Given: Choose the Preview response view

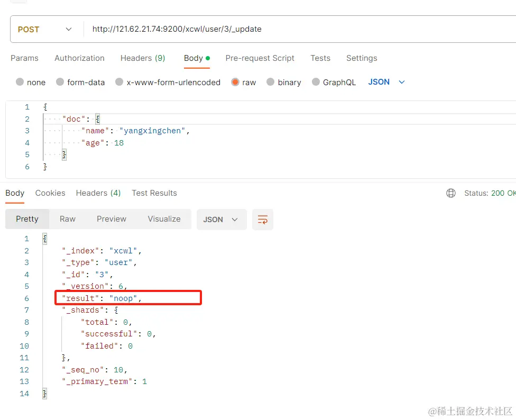Looking at the screenshot, I should point(111,219).
